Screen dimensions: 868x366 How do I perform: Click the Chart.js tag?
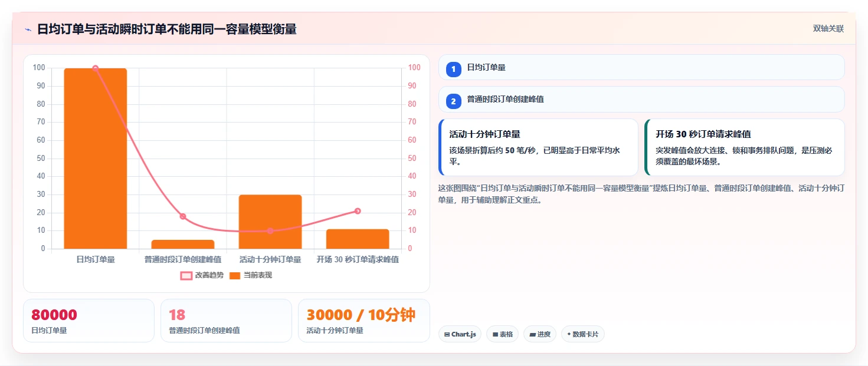460,334
